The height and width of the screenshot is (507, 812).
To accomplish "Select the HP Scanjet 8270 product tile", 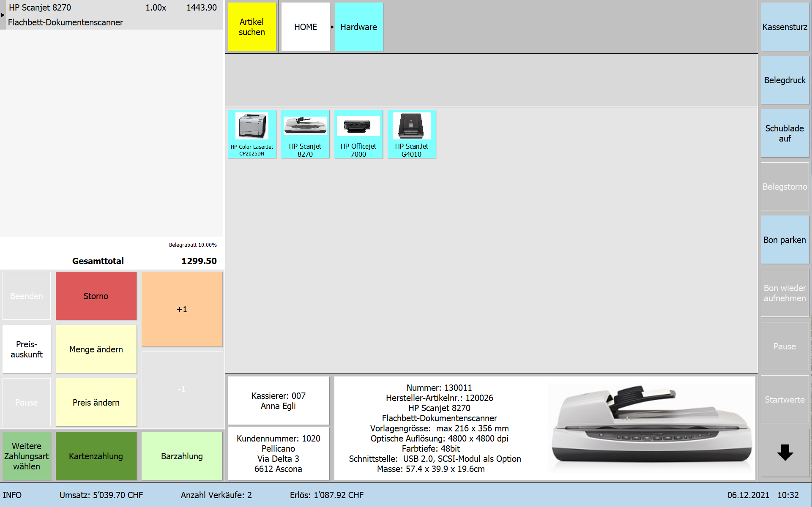I will [305, 134].
